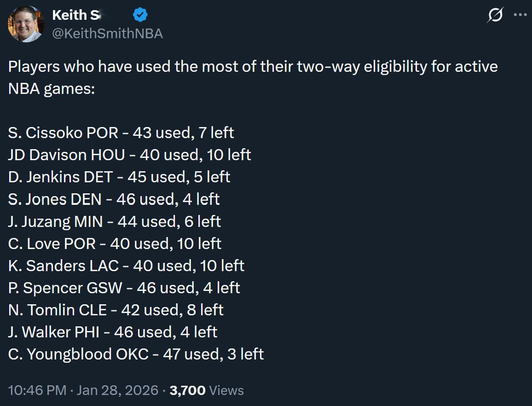
Task: Click the N. Tomlin CLE line
Action: click(x=116, y=310)
